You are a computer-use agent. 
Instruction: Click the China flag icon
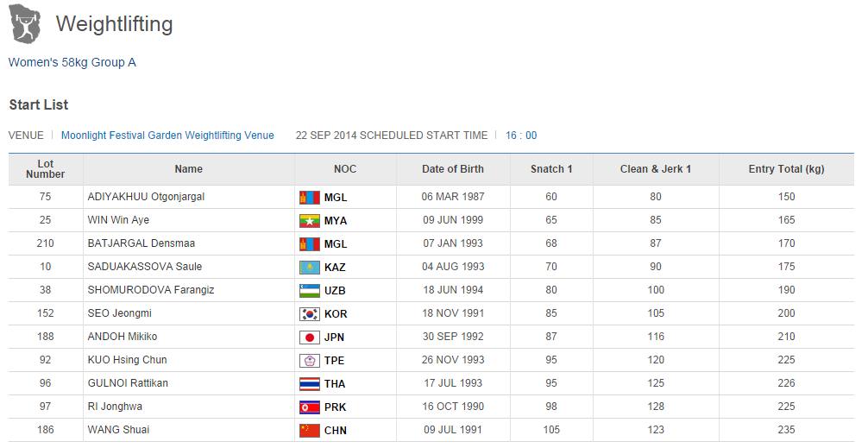coord(310,431)
